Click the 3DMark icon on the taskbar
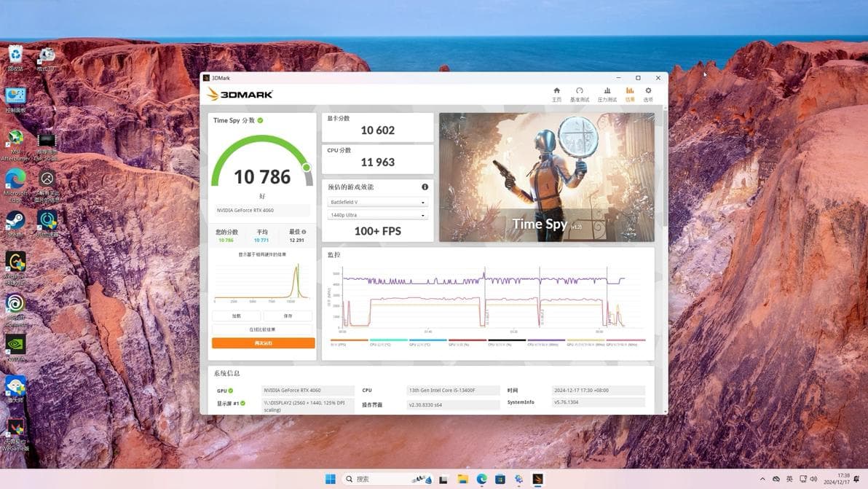 click(537, 479)
